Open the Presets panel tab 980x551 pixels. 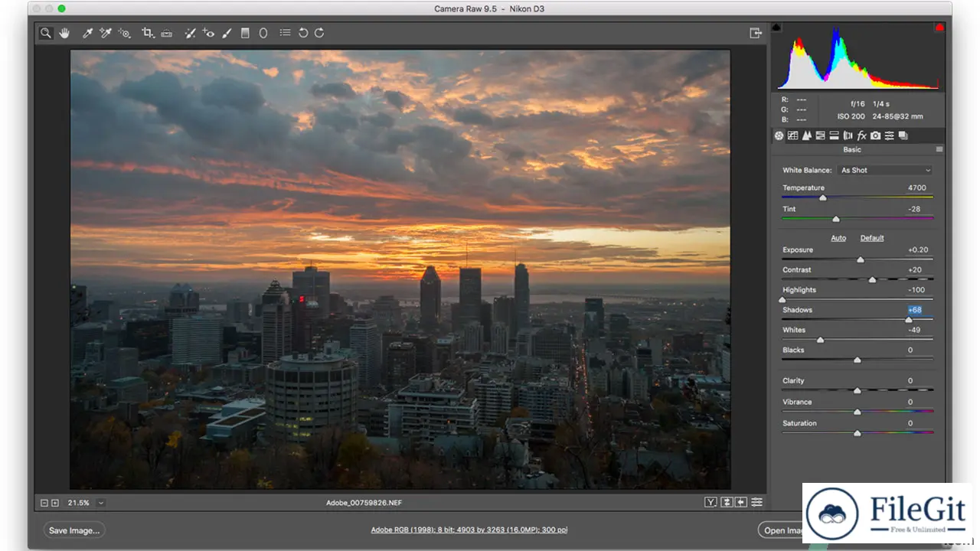click(889, 135)
